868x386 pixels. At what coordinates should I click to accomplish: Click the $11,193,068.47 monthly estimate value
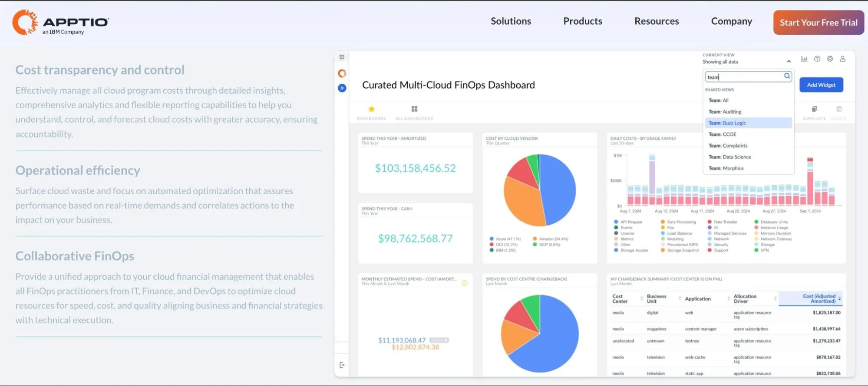(402, 340)
